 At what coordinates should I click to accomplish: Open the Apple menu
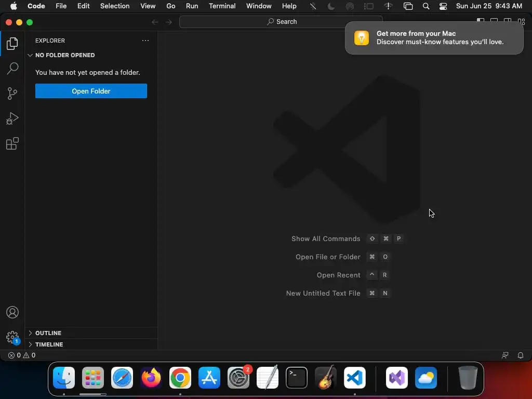14,6
